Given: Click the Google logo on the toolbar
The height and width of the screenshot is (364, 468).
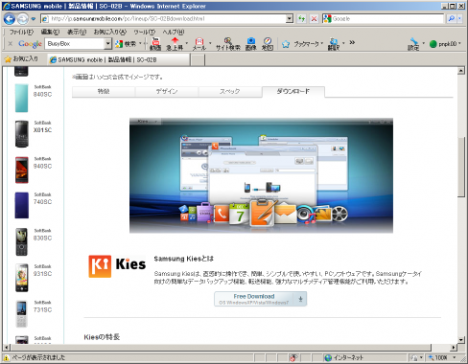Looking at the screenshot, I should (x=30, y=44).
